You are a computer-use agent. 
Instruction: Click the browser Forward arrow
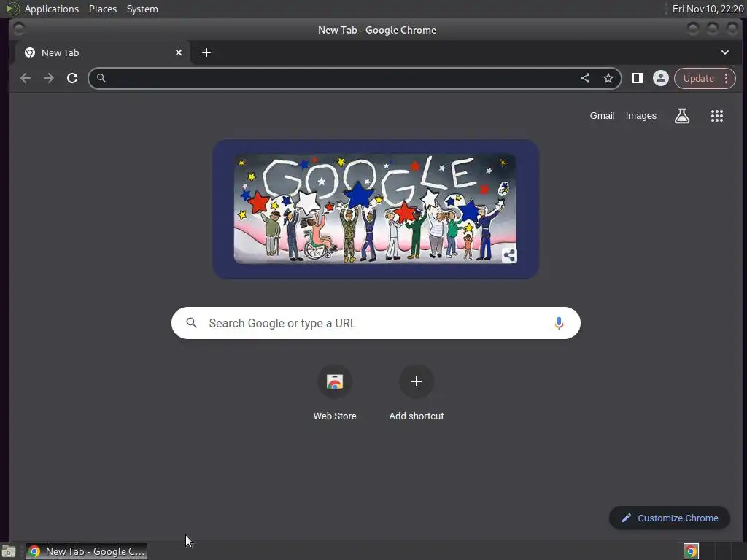pos(49,78)
